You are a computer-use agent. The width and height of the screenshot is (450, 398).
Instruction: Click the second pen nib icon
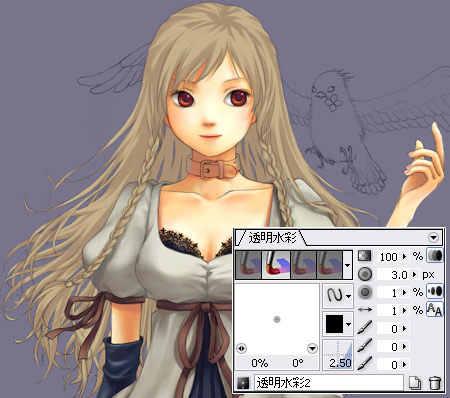pyautogui.click(x=365, y=346)
